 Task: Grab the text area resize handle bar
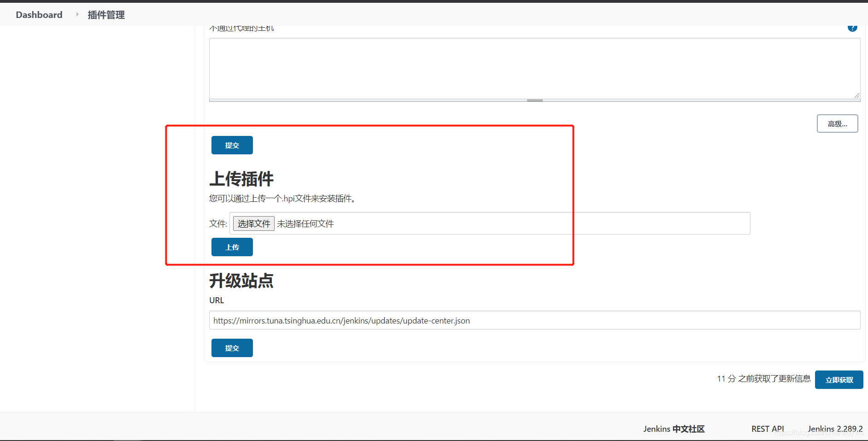pyautogui.click(x=534, y=100)
